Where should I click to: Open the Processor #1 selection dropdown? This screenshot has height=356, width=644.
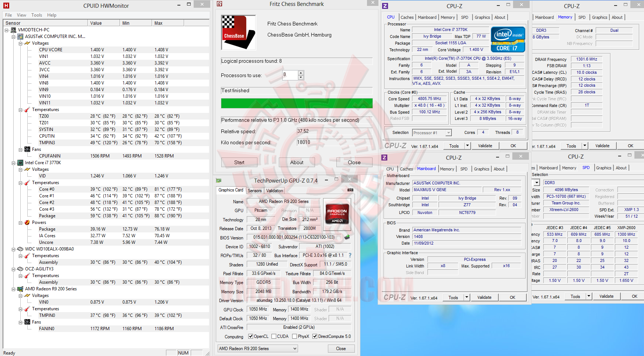[449, 133]
